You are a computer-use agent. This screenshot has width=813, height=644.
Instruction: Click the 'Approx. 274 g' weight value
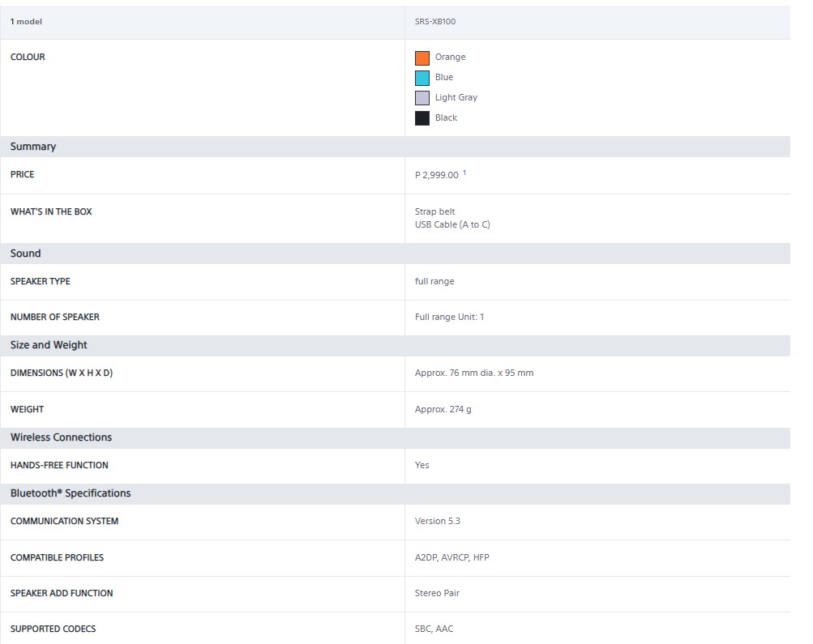pos(443,409)
